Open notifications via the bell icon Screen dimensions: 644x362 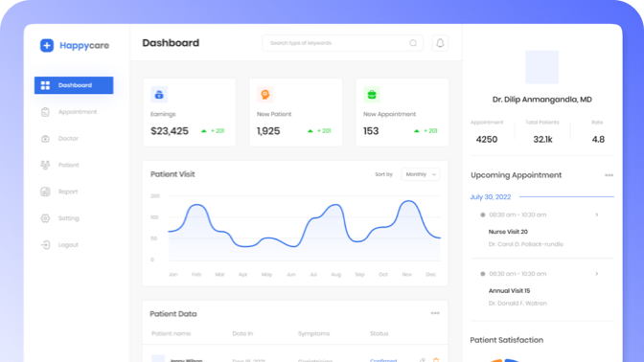click(x=440, y=43)
